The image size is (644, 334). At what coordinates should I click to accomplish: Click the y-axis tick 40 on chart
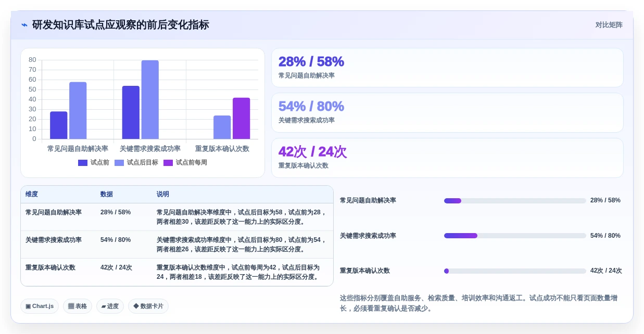(32, 99)
